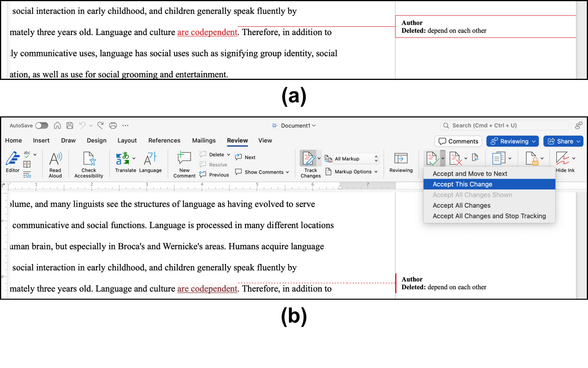Switch to the Mailings tab
This screenshot has width=588, height=368.
(204, 140)
